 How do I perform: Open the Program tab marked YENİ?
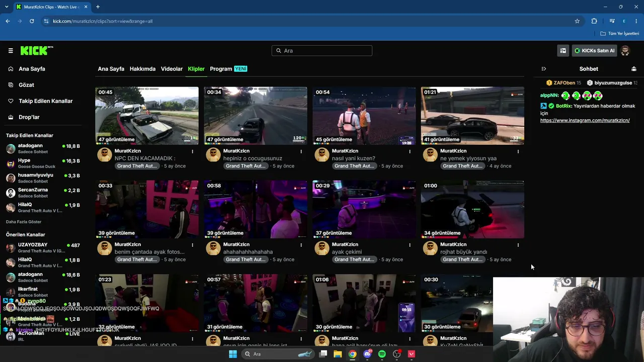coord(228,69)
